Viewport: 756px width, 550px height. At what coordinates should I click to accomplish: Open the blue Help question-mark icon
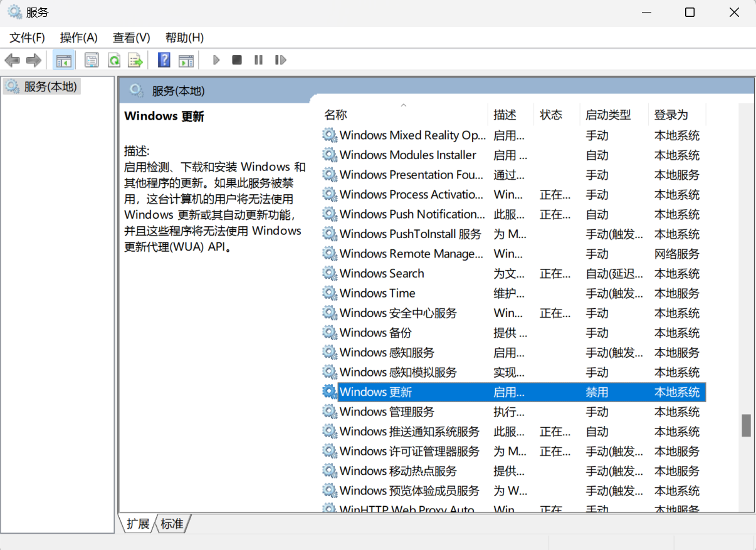164,60
